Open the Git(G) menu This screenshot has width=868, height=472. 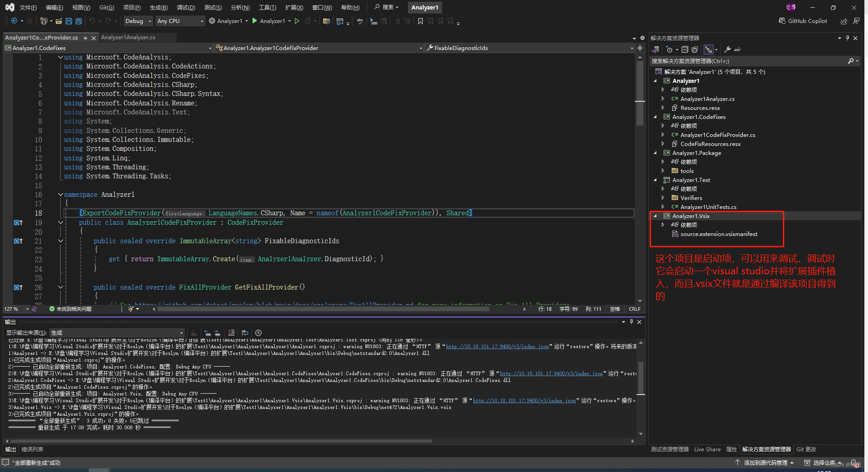(107, 7)
